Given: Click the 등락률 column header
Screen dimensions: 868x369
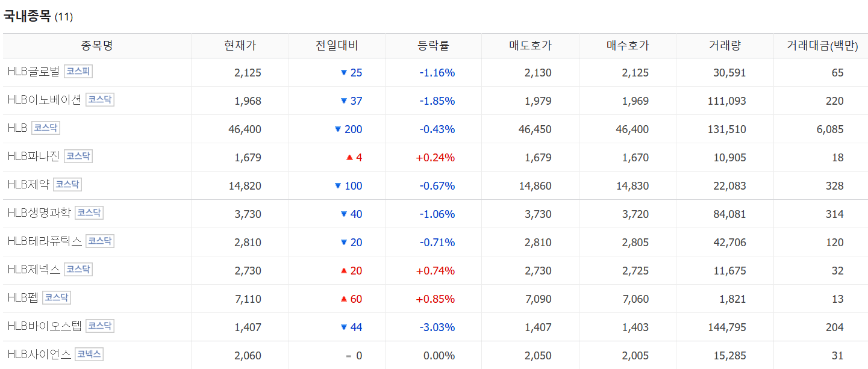Looking at the screenshot, I should point(433,46).
